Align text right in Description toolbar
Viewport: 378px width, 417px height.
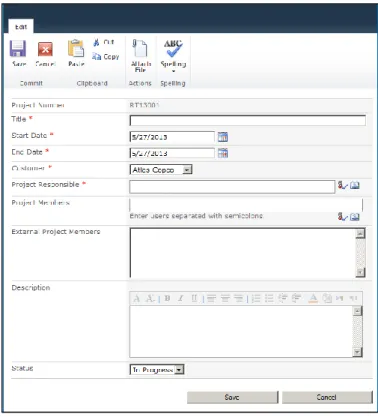pyautogui.click(x=238, y=298)
